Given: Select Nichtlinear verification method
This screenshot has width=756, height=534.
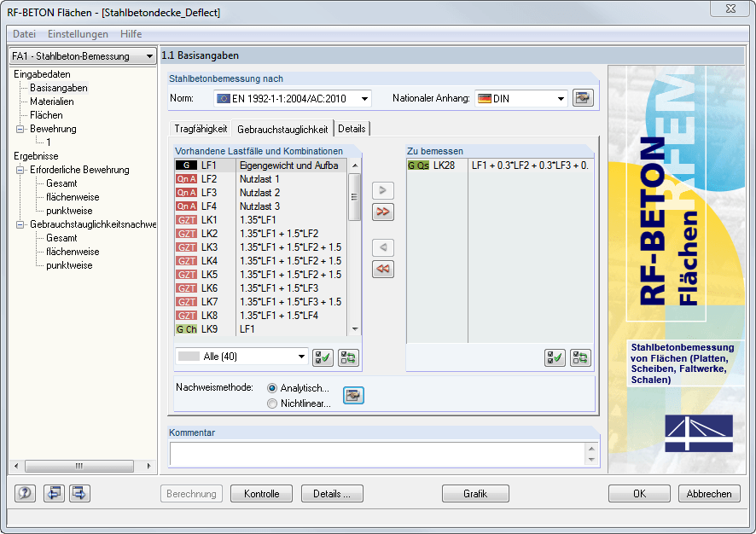Looking at the screenshot, I should (x=272, y=403).
